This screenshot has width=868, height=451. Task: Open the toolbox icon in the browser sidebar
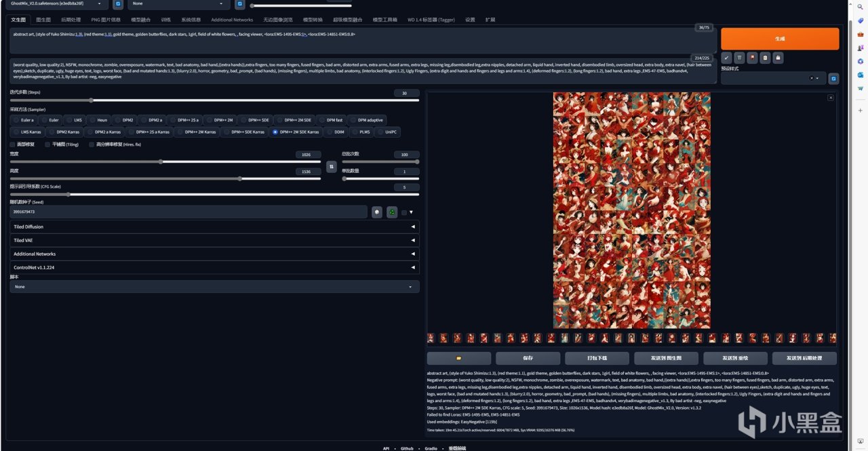click(x=860, y=34)
